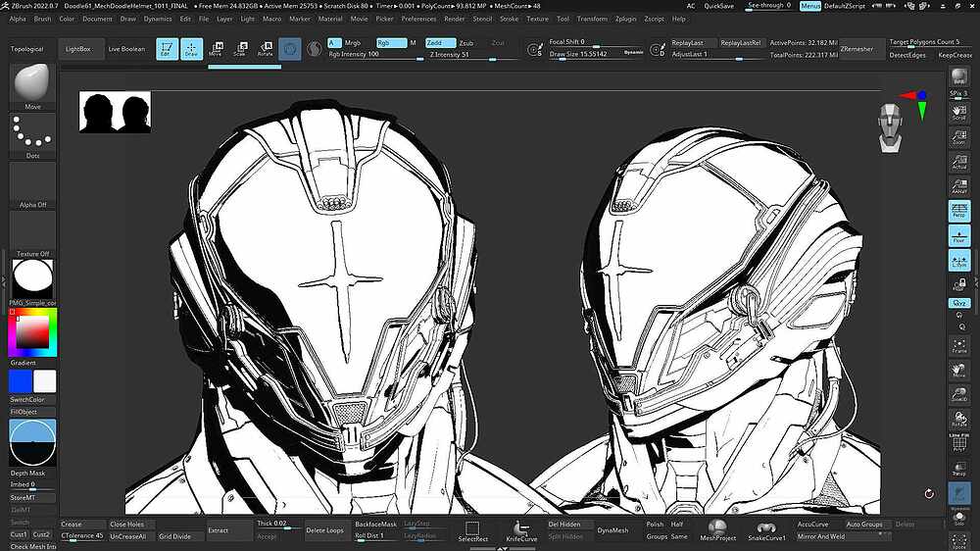Image resolution: width=980 pixels, height=551 pixels.
Task: Click the silhouette thumbnail preview
Action: [115, 112]
